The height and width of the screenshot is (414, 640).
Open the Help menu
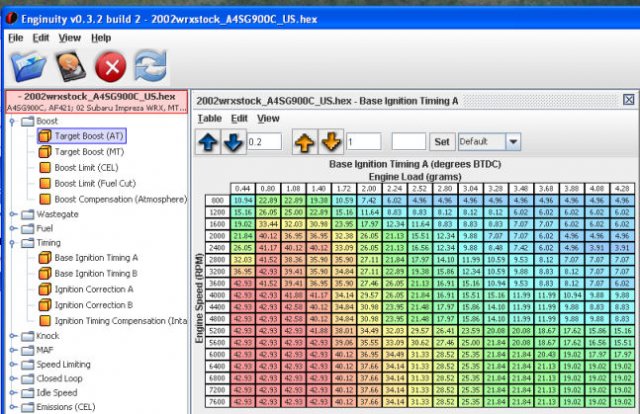click(x=101, y=38)
